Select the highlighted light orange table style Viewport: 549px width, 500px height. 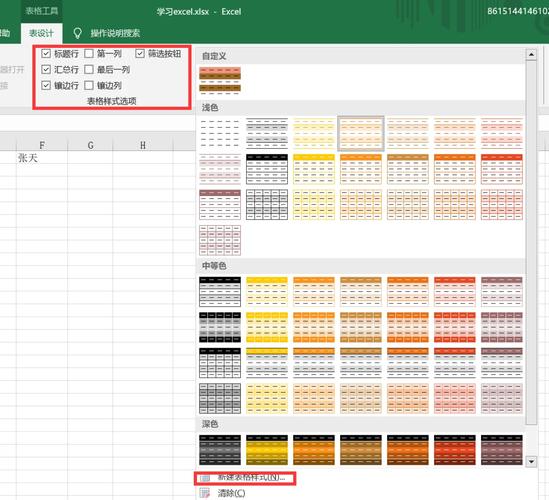361,133
